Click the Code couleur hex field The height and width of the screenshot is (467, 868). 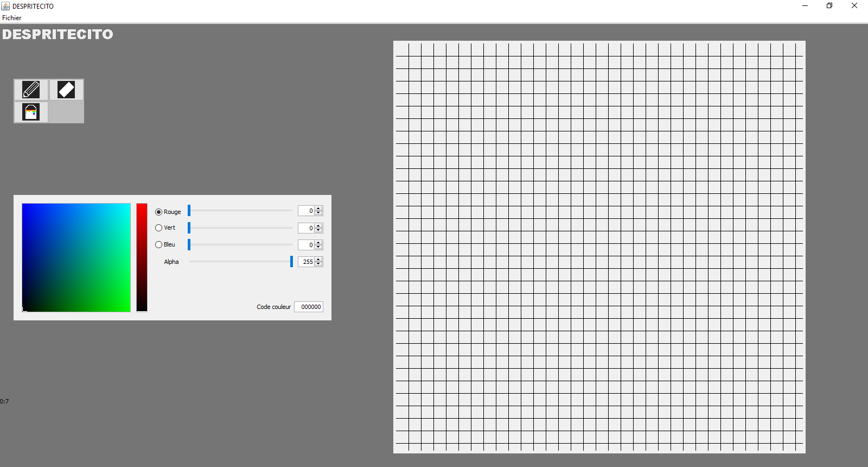pos(309,307)
